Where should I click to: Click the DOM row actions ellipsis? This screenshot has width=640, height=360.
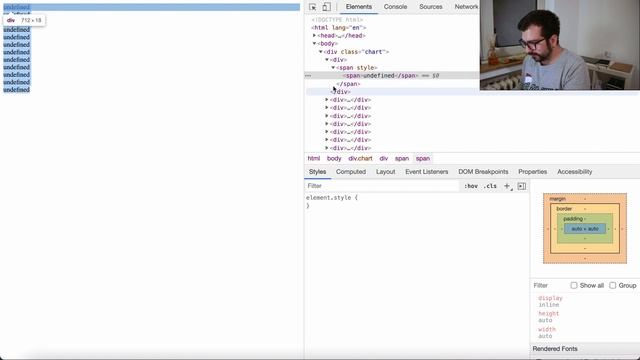click(308, 76)
